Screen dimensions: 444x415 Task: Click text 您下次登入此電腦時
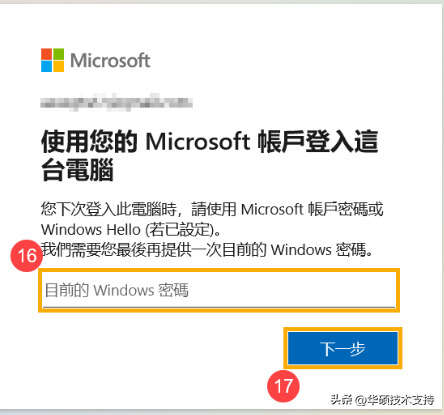point(108,209)
